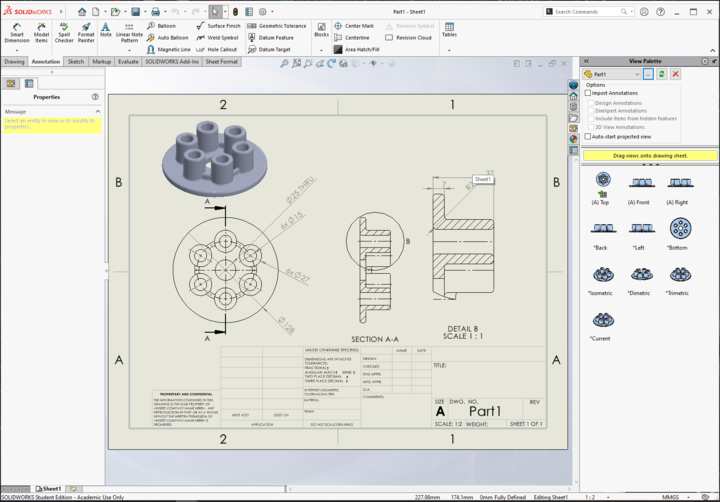Save the drawing with the floppy disk icon
720x502 pixels.
pos(135,11)
